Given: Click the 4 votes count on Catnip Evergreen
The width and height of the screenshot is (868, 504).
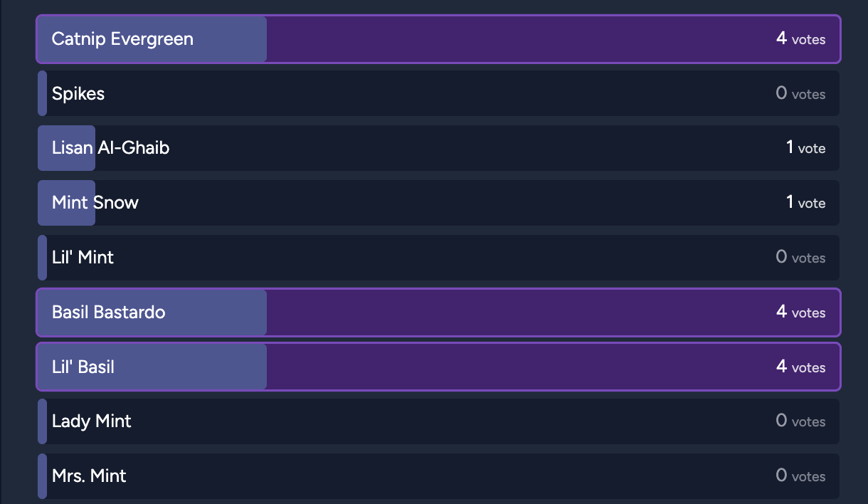Looking at the screenshot, I should click(801, 39).
